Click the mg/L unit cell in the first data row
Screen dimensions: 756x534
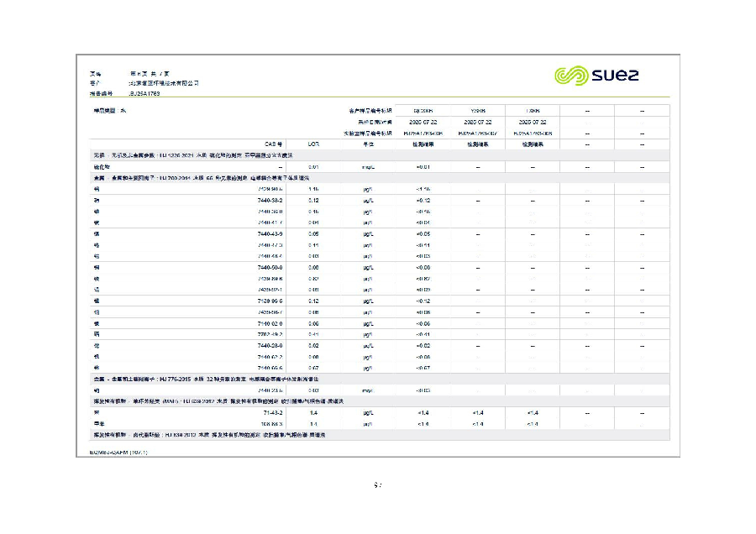(369, 167)
